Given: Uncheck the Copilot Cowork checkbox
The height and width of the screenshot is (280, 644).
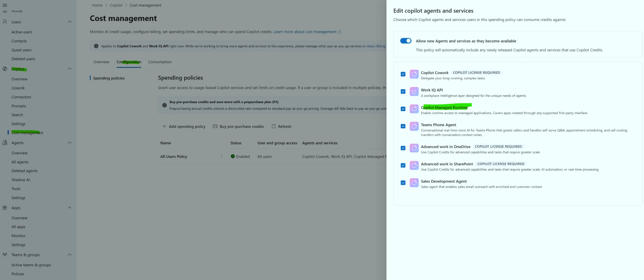Looking at the screenshot, I should pyautogui.click(x=403, y=74).
